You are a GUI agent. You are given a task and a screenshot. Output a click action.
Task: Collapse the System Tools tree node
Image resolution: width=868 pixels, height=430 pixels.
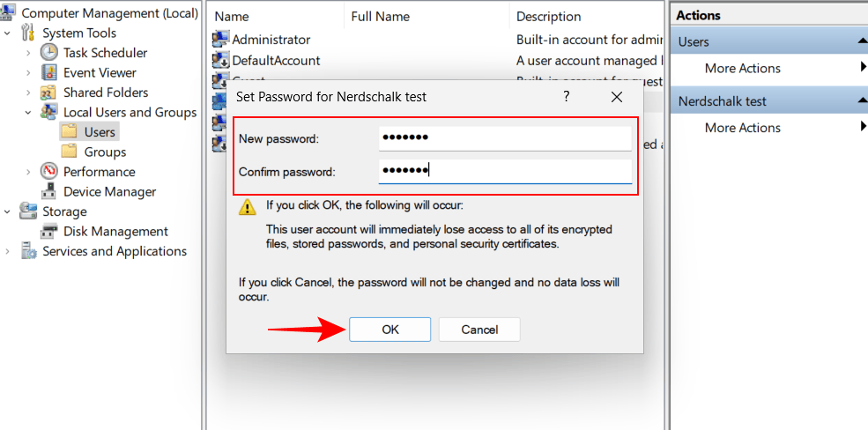[x=9, y=33]
